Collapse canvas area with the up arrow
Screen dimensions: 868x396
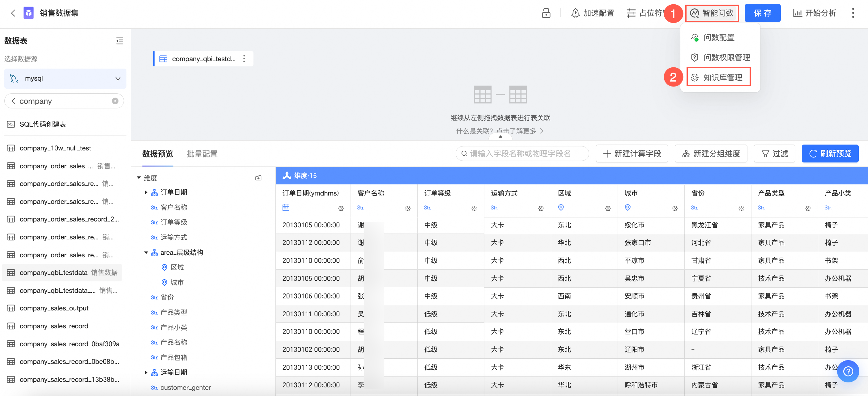(500, 137)
